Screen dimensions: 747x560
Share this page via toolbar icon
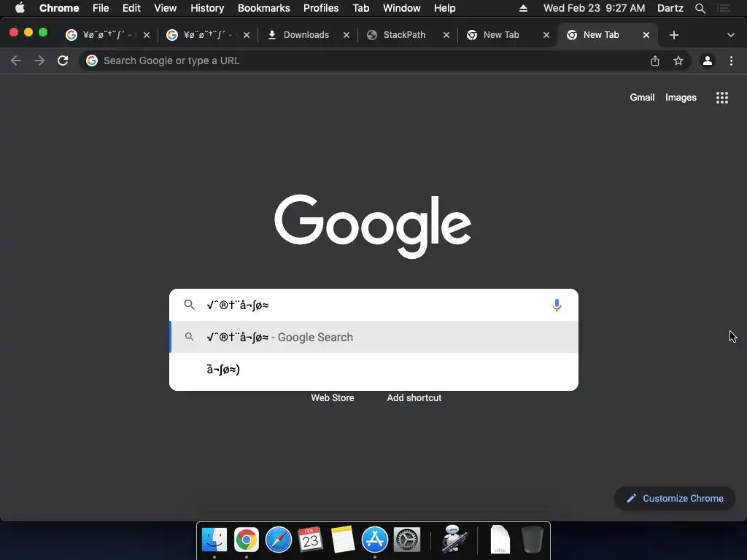[655, 61]
